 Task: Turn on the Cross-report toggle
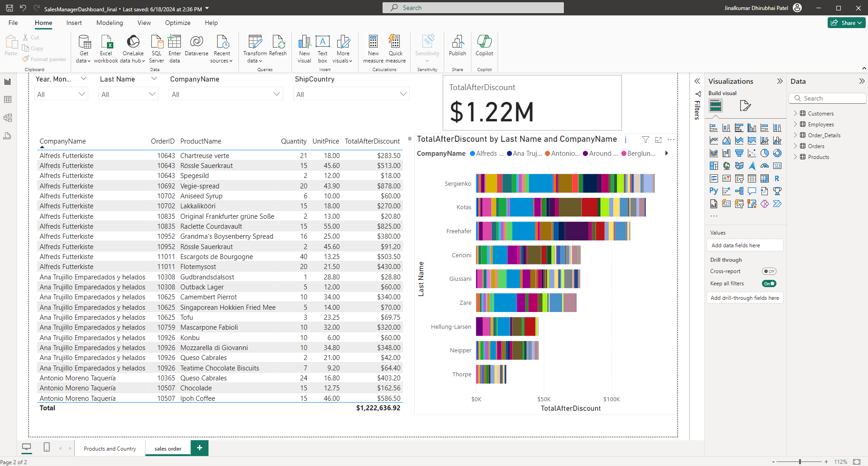click(x=769, y=271)
